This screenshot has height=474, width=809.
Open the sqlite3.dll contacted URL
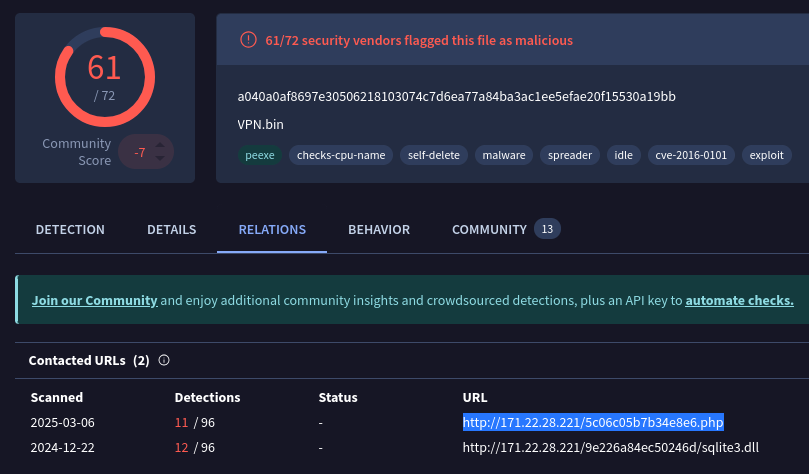[610, 447]
